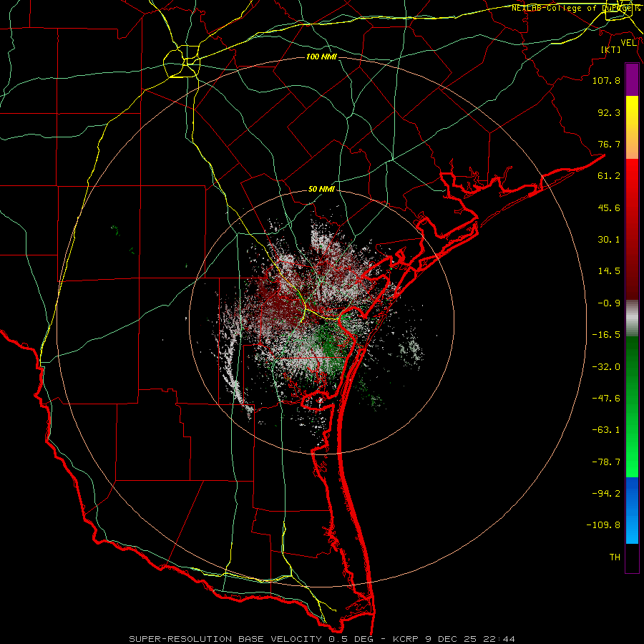Screen dimensions: 644x644
Task: Click the blue segment of velocity color bar
Action: click(632, 510)
